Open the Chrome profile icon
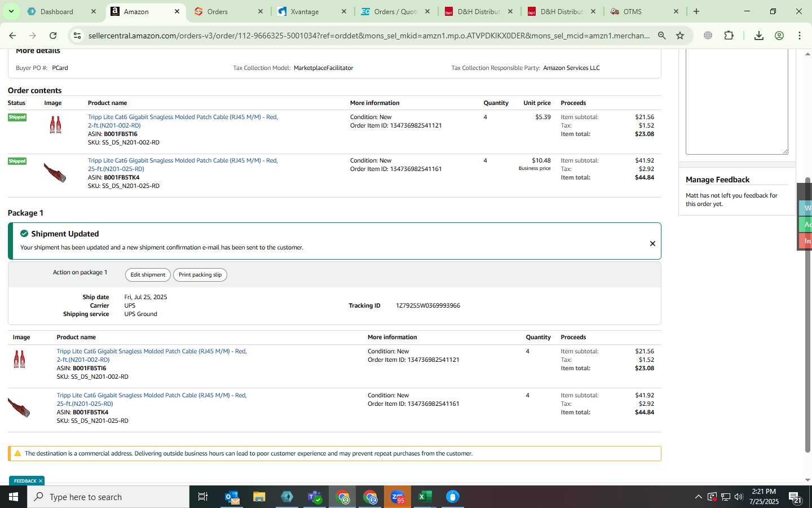Screen dimensions: 812x508 pos(779,36)
